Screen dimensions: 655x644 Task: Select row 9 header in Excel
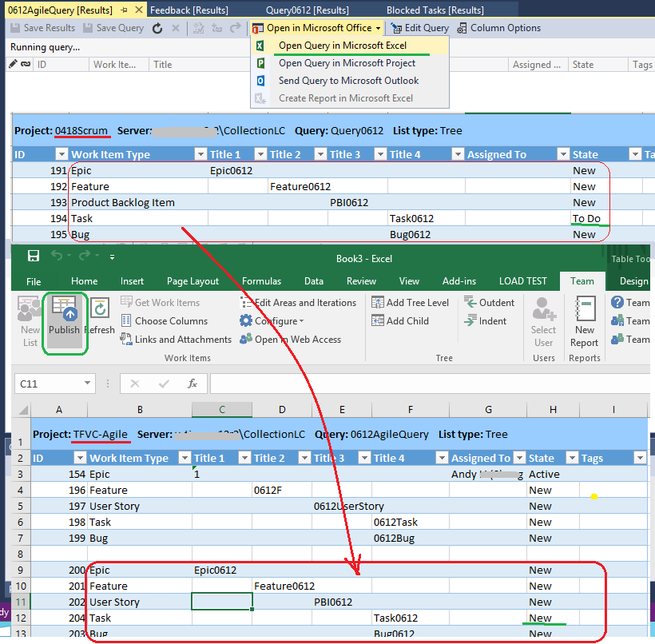21,570
